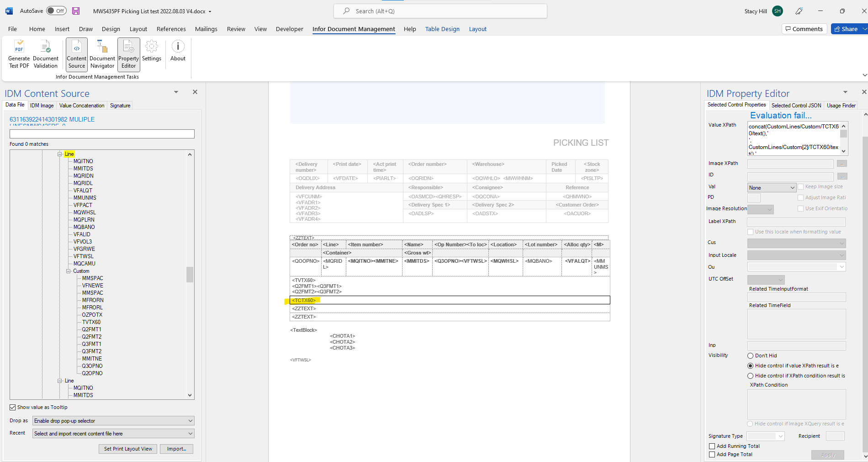Toggle the Property Editor button

[129, 54]
